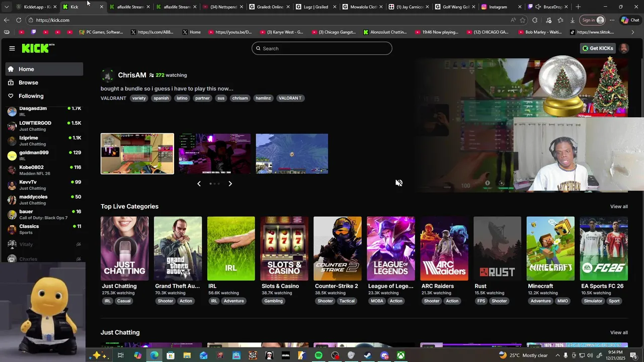
Task: Open the Bob Marley bookmark in the bookmarks bar
Action: [x=539, y=32]
